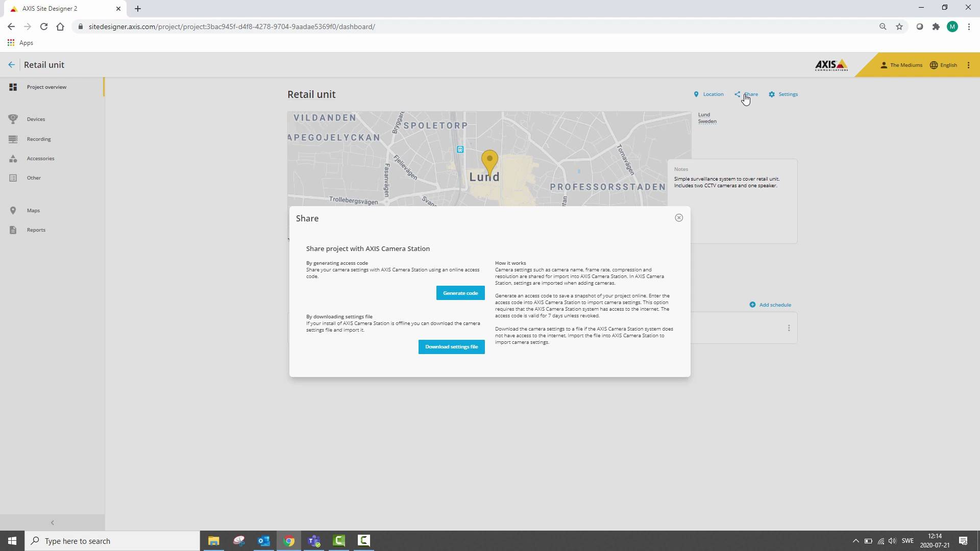
Task: Reload the page in browser
Action: pyautogui.click(x=44, y=27)
